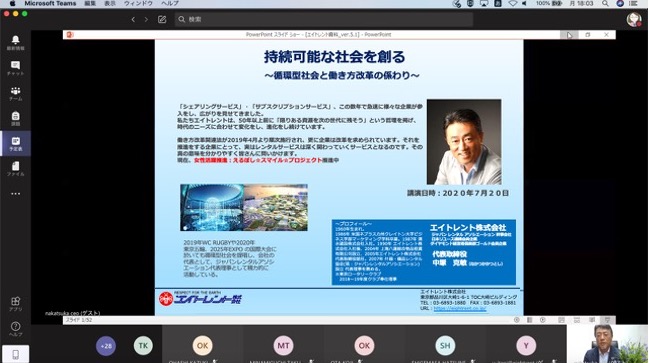Select the Calendar (予定表) sidebar item
Image resolution: width=649 pixels, height=363 pixels.
15,144
